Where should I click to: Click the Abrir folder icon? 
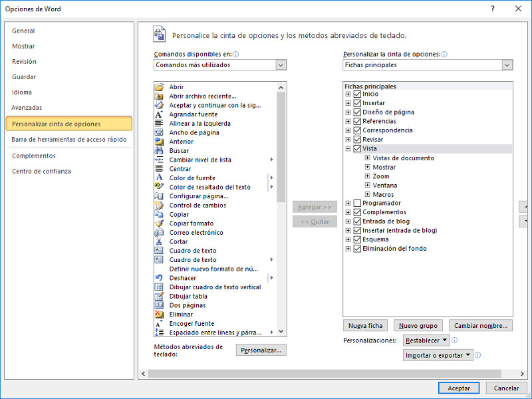click(x=159, y=87)
